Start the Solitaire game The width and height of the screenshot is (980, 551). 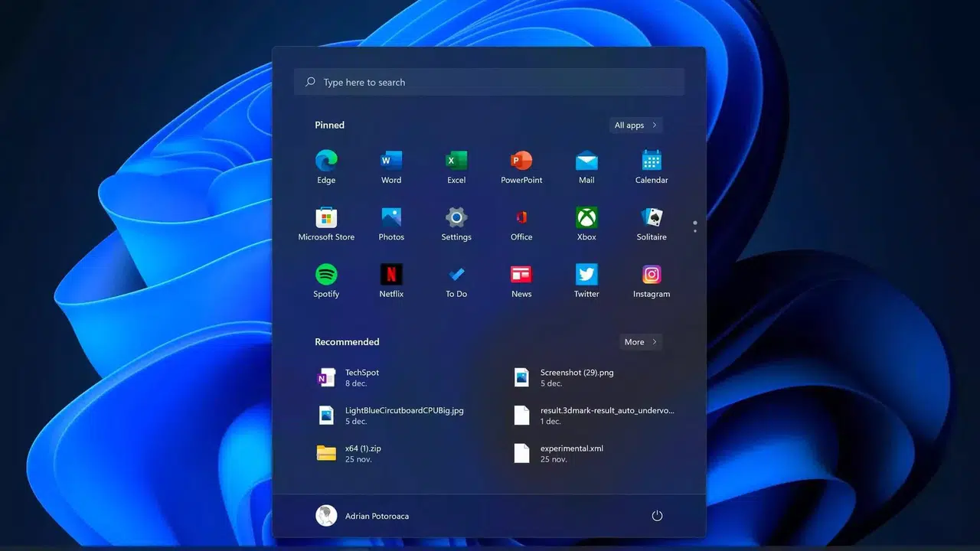tap(652, 217)
